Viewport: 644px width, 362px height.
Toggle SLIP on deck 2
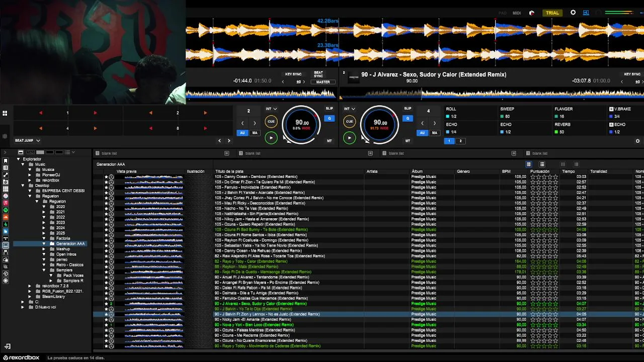408,109
